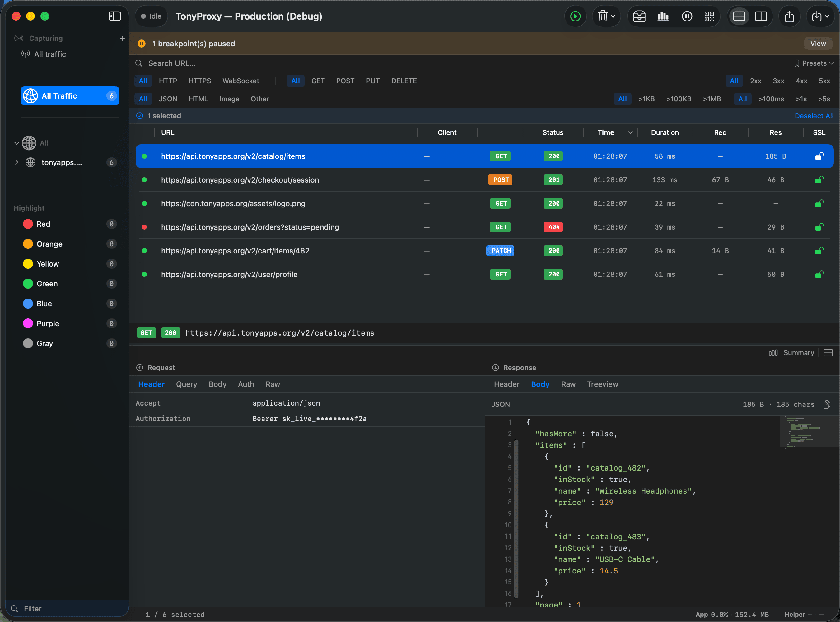Click SSL lock icon of user/profile row
The height and width of the screenshot is (622, 840).
(x=819, y=274)
